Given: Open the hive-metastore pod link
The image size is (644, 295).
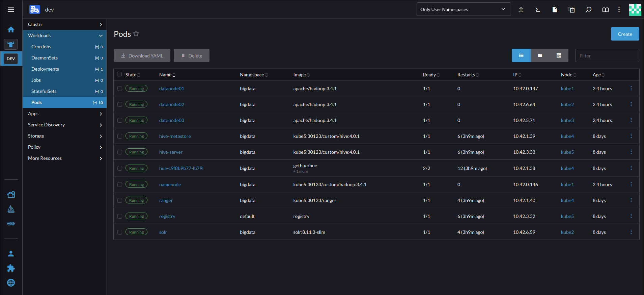Looking at the screenshot, I should (175, 136).
